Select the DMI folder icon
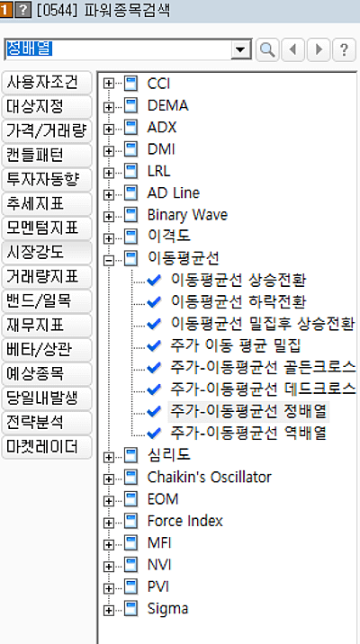The image size is (360, 644). (130, 149)
